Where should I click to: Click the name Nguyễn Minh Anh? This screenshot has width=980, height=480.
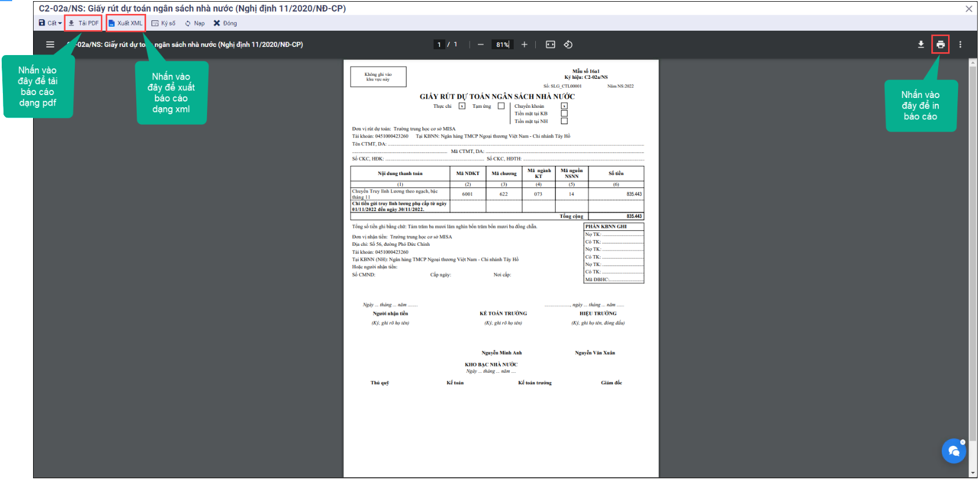(x=502, y=353)
